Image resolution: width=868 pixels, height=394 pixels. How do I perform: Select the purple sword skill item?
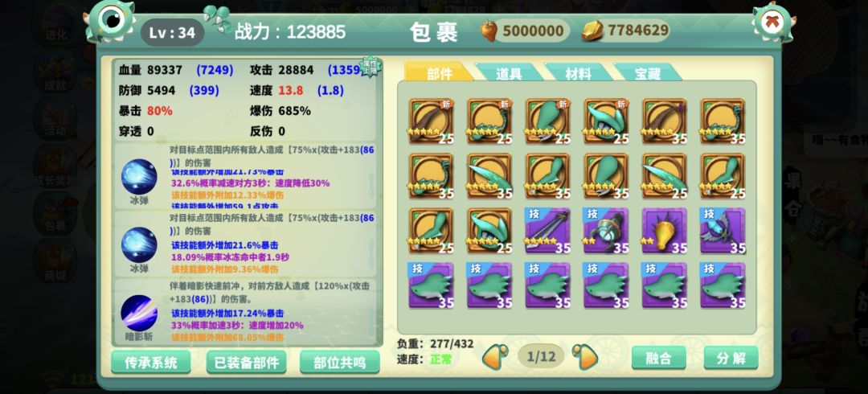(547, 231)
